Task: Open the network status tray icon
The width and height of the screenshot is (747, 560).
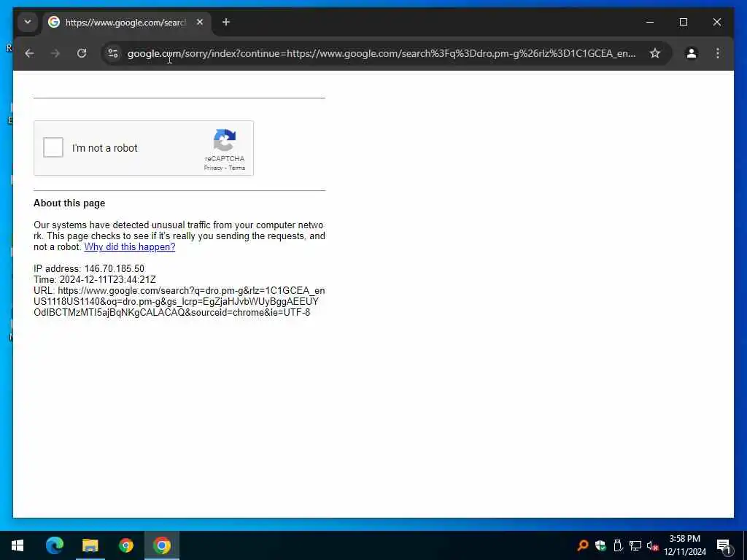Action: [x=635, y=545]
